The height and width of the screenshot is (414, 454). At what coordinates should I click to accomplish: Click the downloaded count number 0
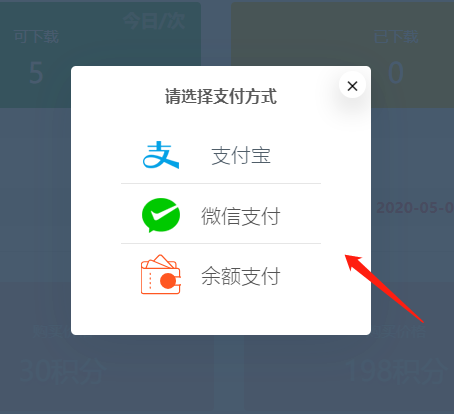click(x=396, y=73)
